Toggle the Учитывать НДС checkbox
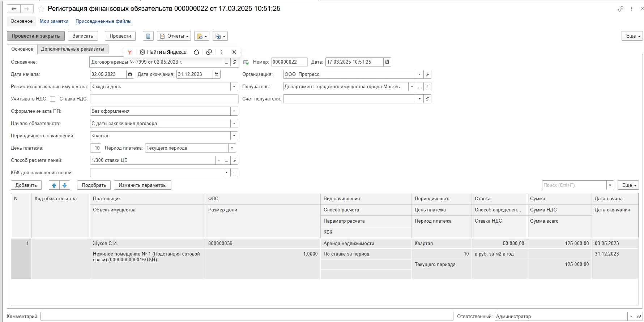 coord(53,99)
